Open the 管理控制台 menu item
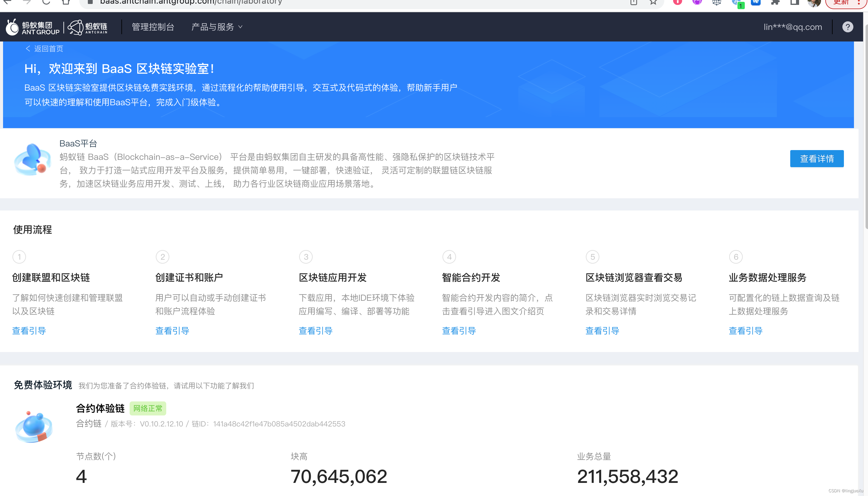Image resolution: width=868 pixels, height=496 pixels. (x=153, y=27)
